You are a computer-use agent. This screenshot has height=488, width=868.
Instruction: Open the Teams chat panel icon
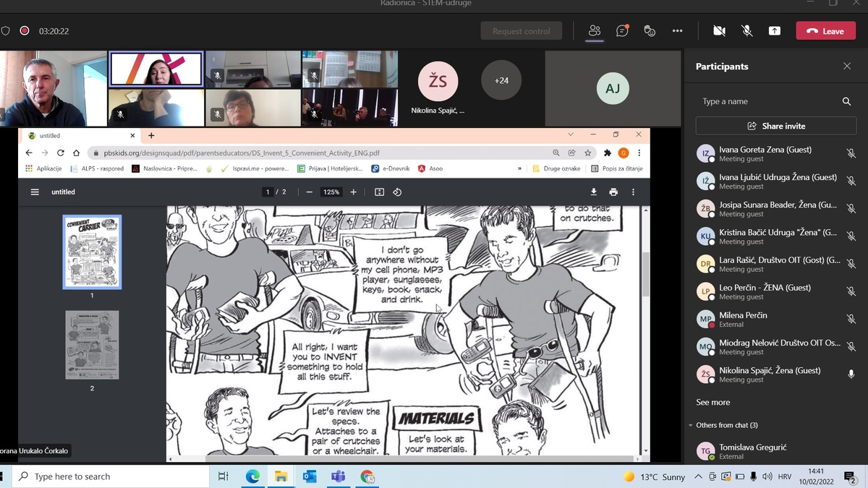coord(622,31)
